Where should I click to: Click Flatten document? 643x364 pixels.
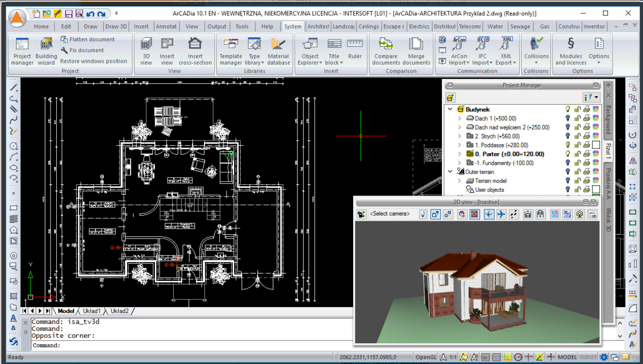point(88,40)
